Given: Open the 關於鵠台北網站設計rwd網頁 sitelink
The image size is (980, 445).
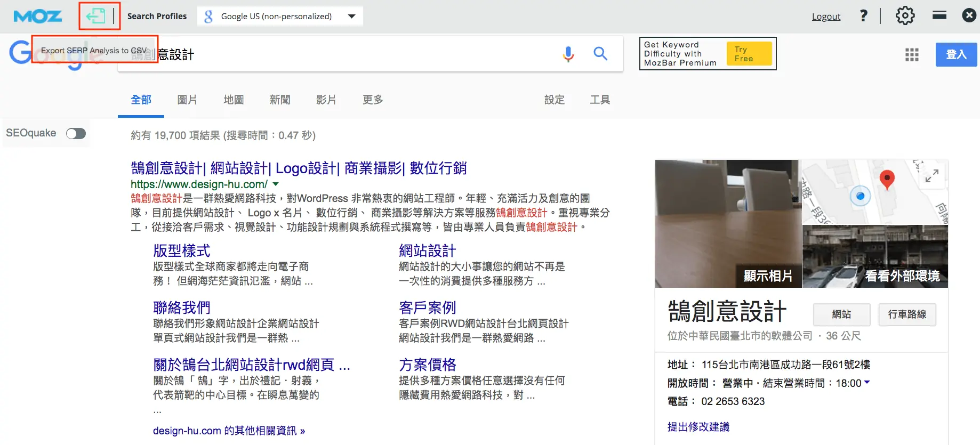Looking at the screenshot, I should [252, 365].
